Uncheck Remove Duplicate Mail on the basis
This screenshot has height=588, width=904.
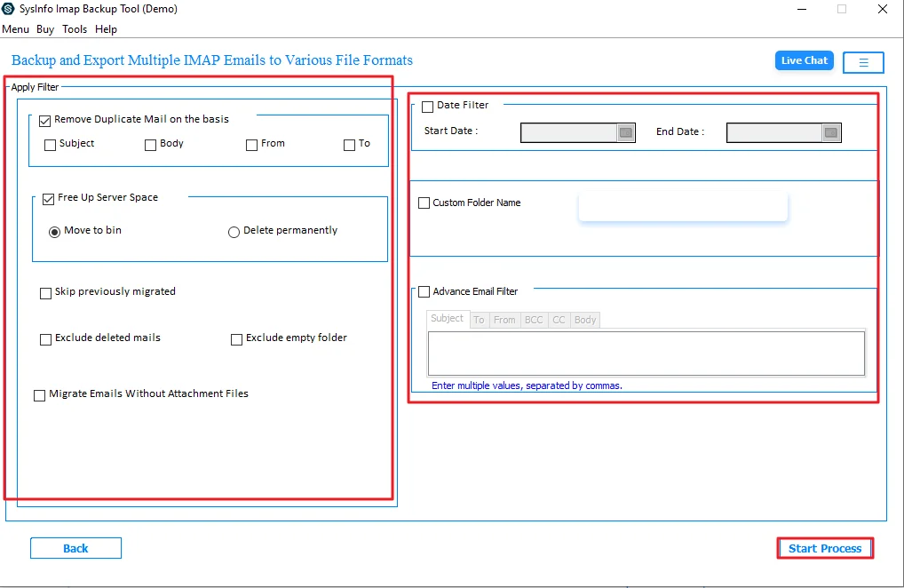coord(45,120)
